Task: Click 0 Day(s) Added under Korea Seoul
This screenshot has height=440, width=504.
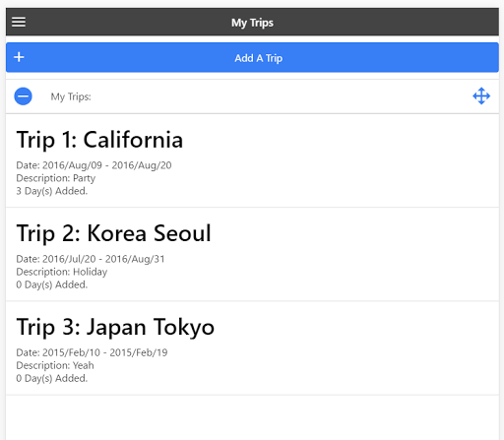Action: click(52, 284)
